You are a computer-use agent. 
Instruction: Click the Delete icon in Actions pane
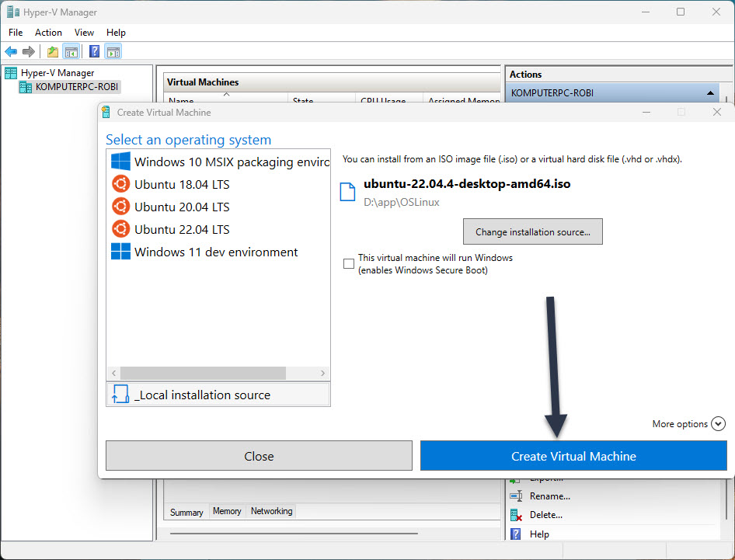pos(517,515)
